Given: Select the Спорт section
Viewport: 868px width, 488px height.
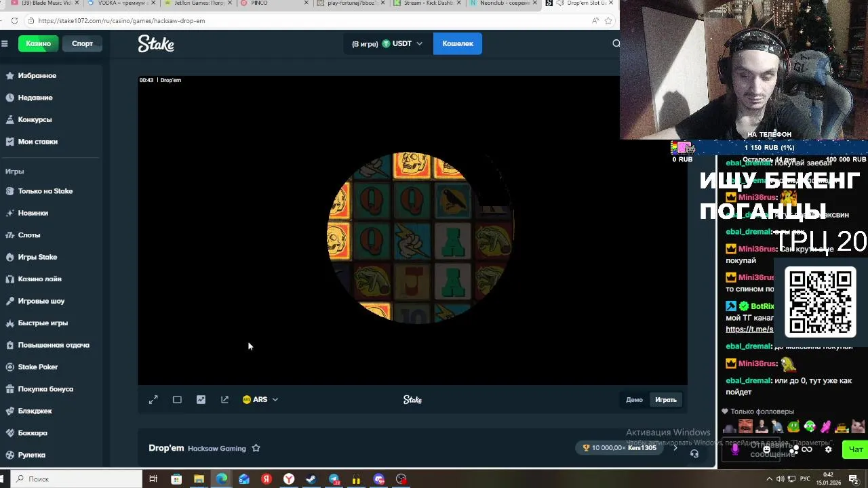Looking at the screenshot, I should (x=82, y=43).
